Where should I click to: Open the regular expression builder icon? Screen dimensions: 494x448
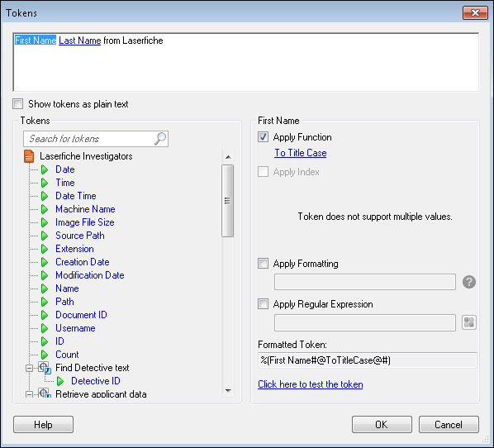(468, 322)
